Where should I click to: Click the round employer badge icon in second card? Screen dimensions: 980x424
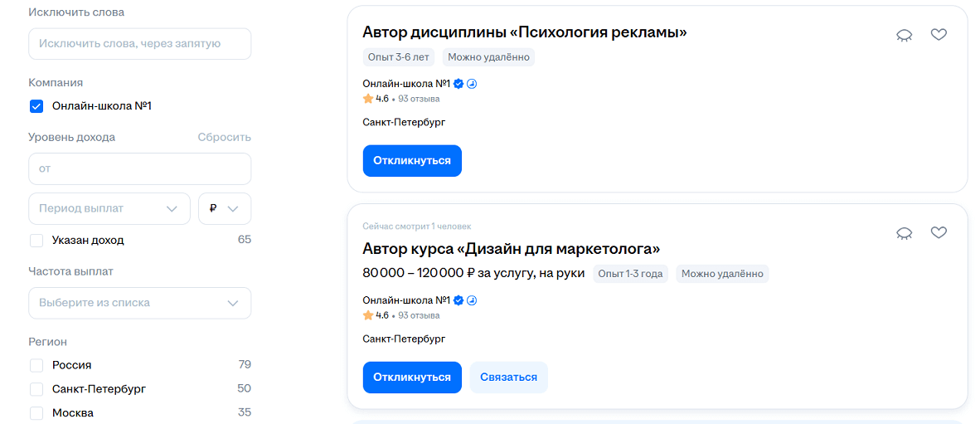472,300
